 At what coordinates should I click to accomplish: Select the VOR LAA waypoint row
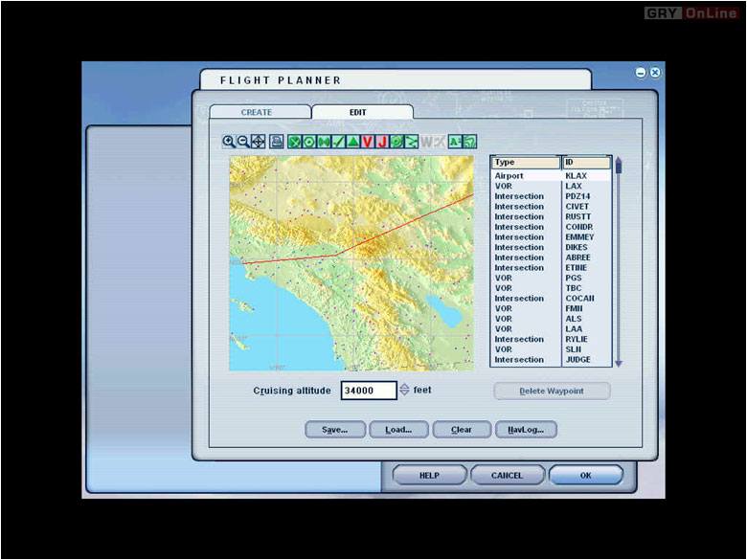click(x=552, y=329)
